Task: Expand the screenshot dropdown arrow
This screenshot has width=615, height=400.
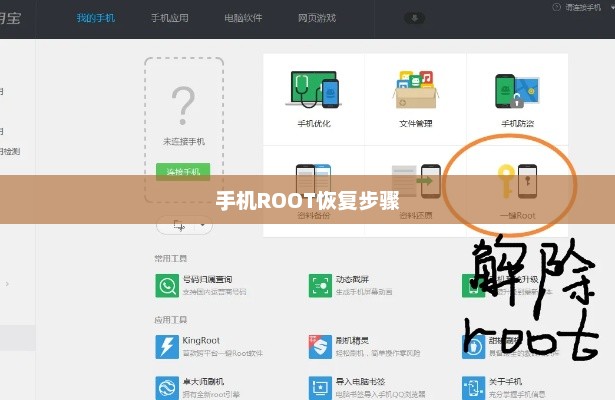Action: click(202, 225)
